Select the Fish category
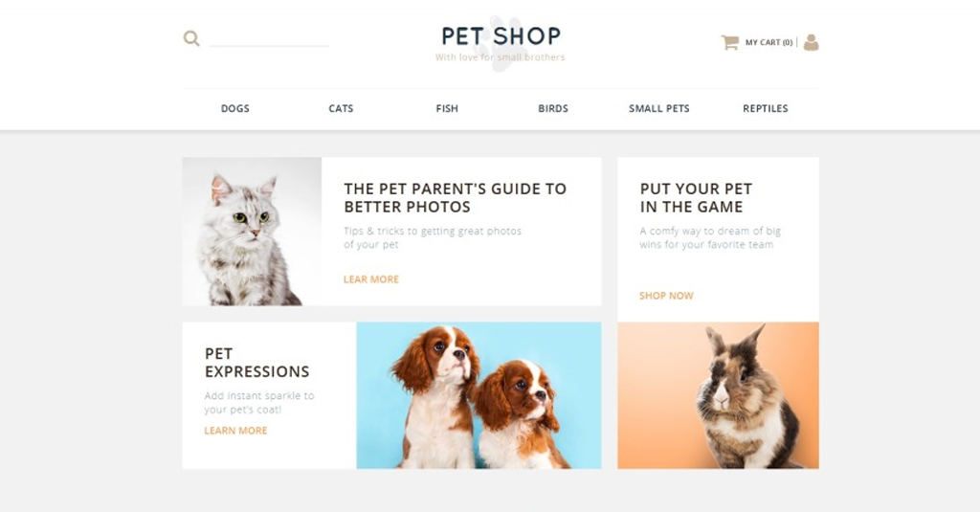Image resolution: width=980 pixels, height=512 pixels. pos(447,108)
